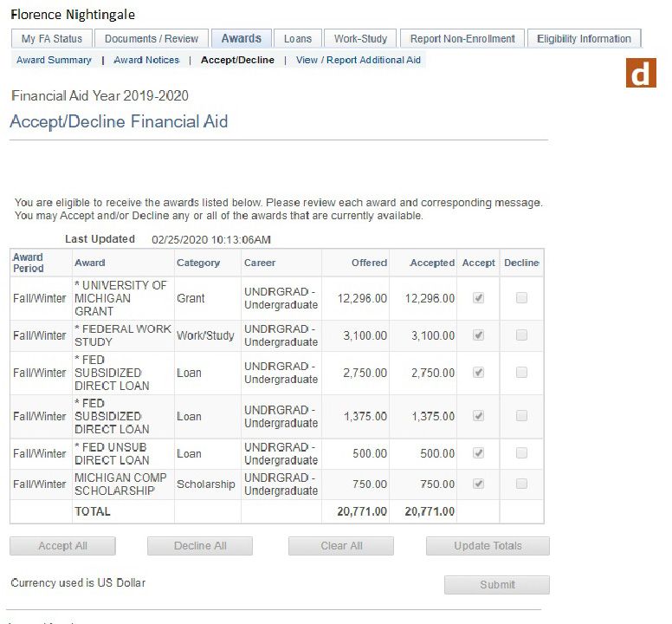The image size is (672, 624).
Task: Toggle Accept checkbox for the 2,750.00 subsidized loan
Action: pos(478,373)
